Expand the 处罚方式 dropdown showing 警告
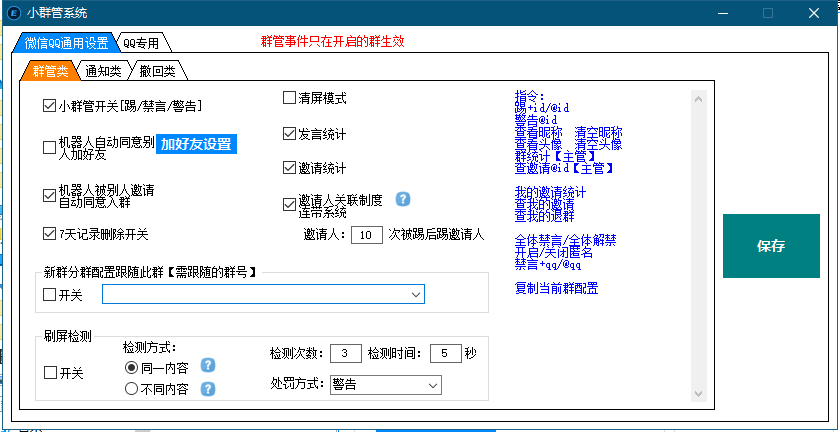The height and width of the screenshot is (432, 840). pyautogui.click(x=432, y=385)
